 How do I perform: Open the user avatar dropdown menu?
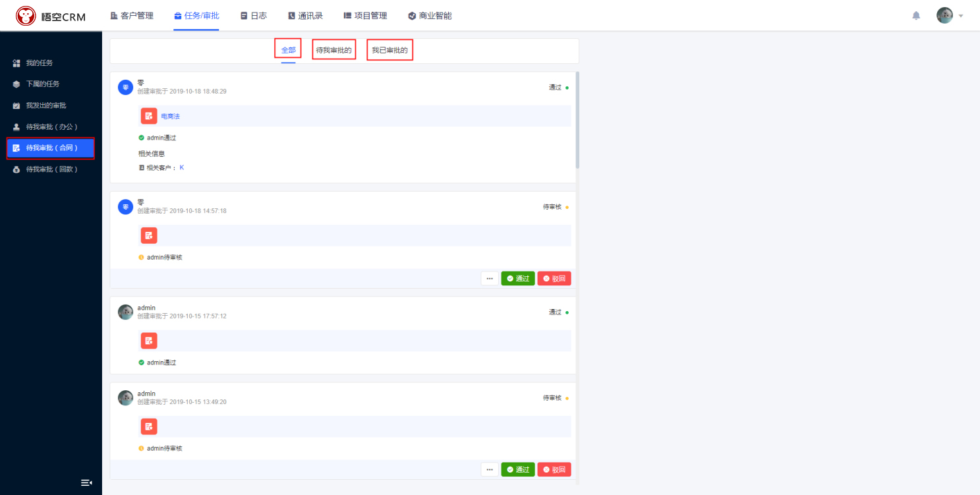tap(950, 16)
